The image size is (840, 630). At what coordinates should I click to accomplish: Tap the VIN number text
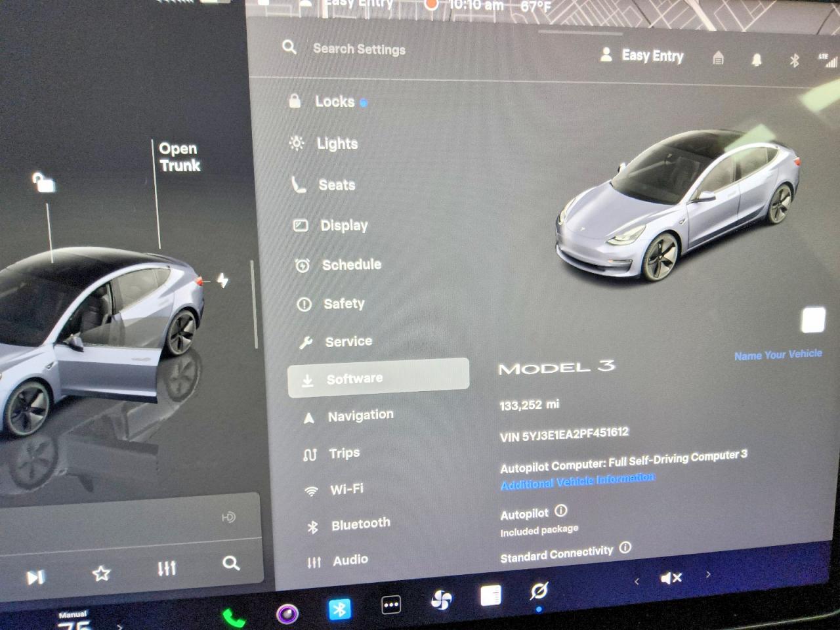(x=564, y=434)
